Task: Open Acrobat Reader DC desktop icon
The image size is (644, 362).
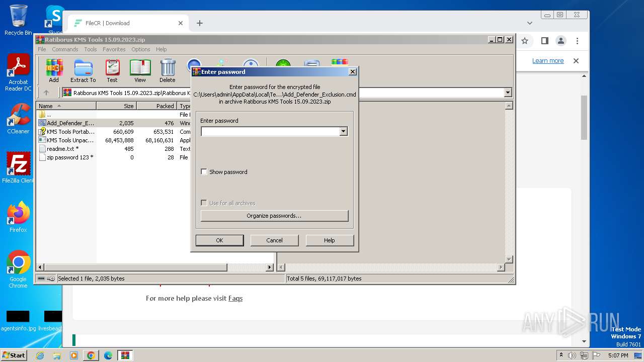Action: pos(18,73)
